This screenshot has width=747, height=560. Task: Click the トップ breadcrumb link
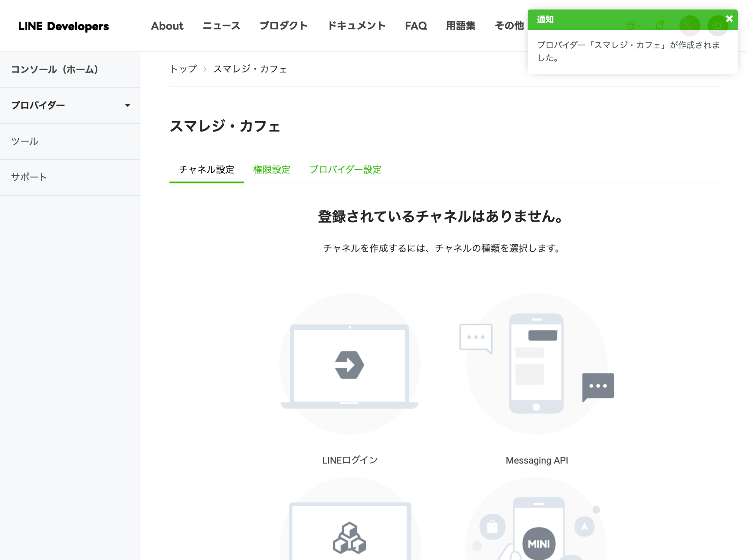183,69
